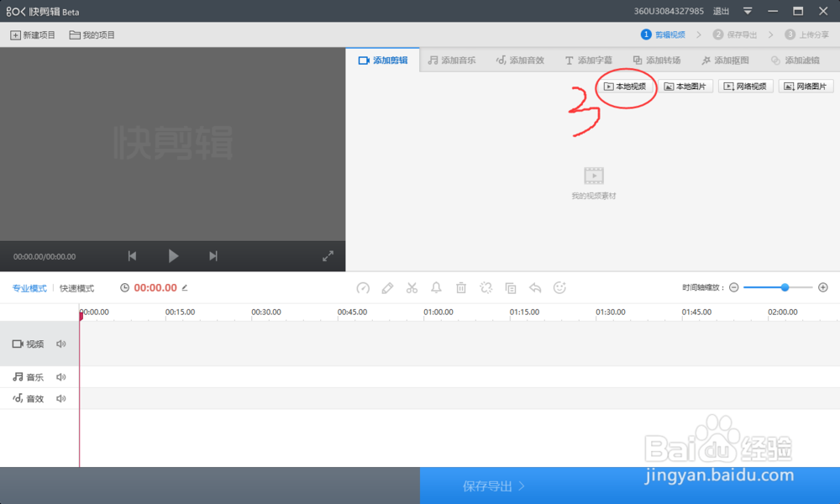Select the 音效 track header
The width and height of the screenshot is (840, 504).
[39, 398]
